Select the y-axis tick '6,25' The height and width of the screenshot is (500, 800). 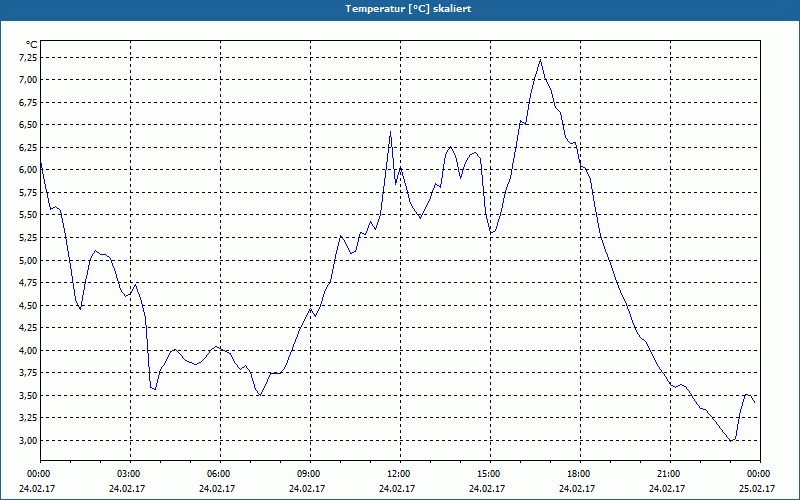(x=28, y=147)
